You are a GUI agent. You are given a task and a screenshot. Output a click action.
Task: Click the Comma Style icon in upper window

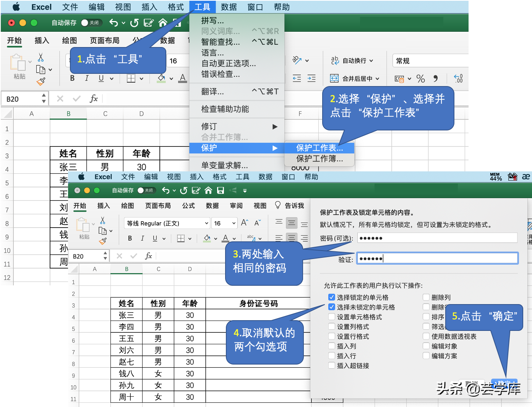click(435, 78)
